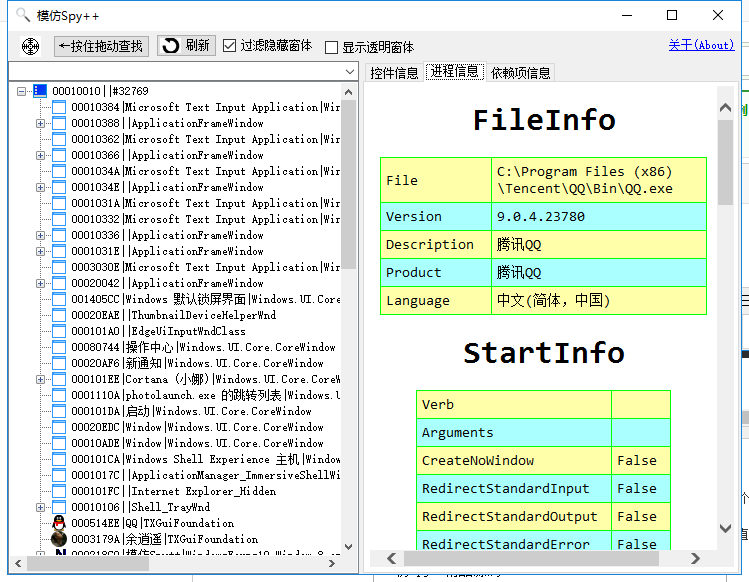Expand the 00010106 Shell_TrayWnd node
The image size is (749, 582).
pos(41,507)
